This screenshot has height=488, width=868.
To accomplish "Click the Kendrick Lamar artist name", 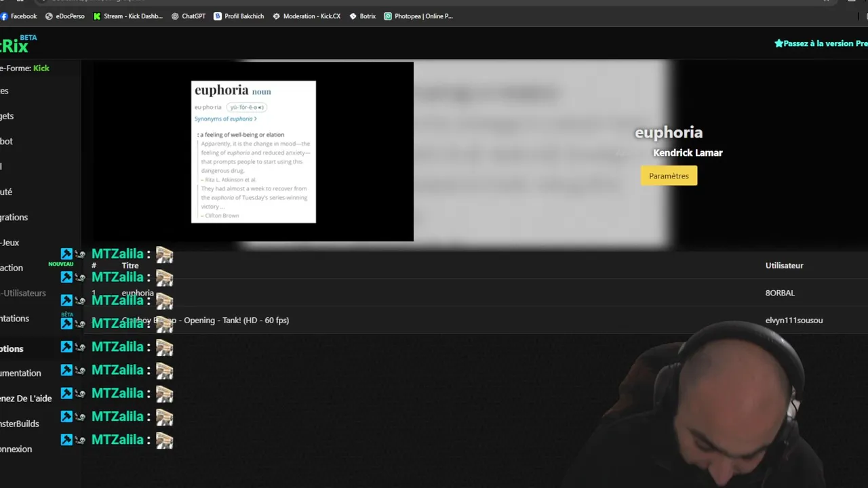I will click(x=688, y=152).
